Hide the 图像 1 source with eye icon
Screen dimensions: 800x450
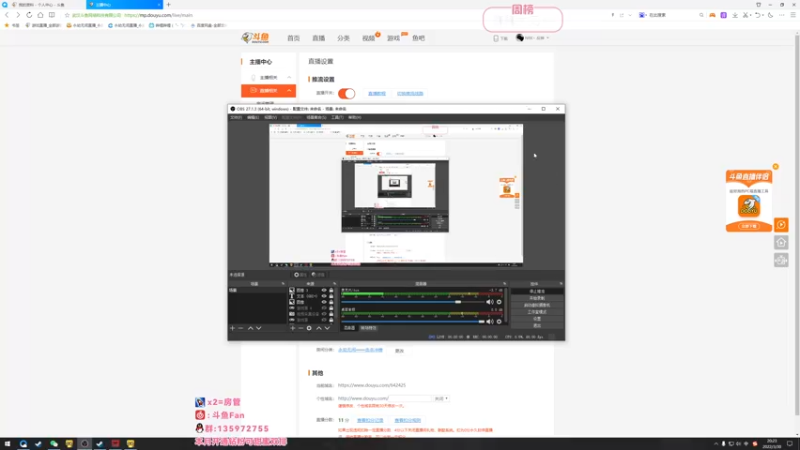click(324, 290)
